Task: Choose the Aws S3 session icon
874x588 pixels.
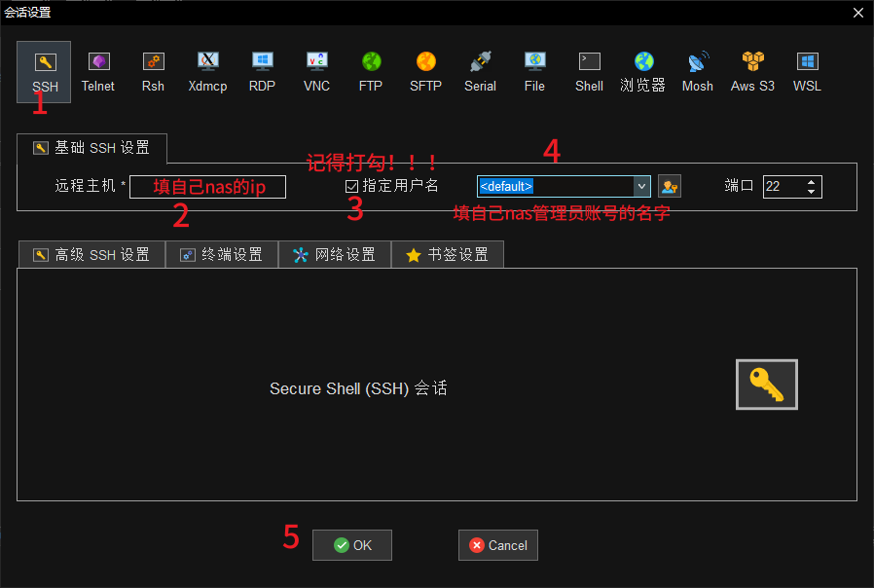Action: 752,71
